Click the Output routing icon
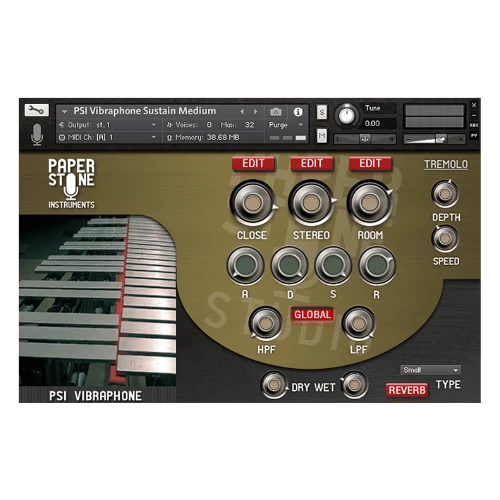500x500 pixels. (61, 125)
